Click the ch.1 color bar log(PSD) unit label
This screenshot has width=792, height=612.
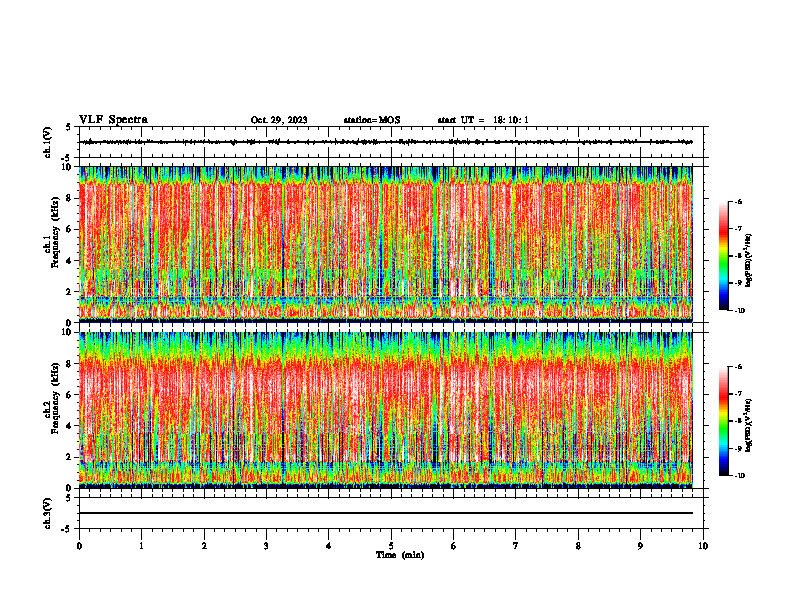tap(749, 260)
